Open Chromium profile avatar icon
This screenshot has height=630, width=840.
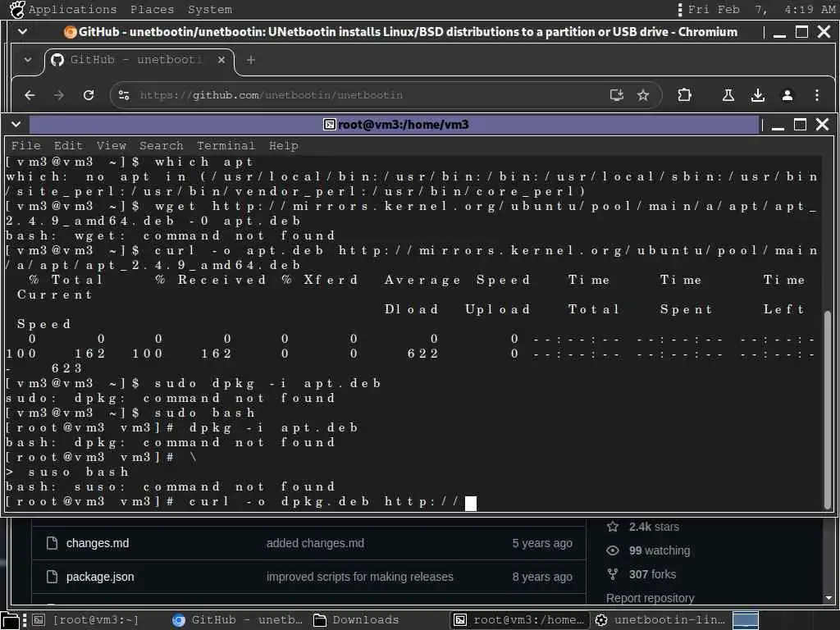click(787, 95)
